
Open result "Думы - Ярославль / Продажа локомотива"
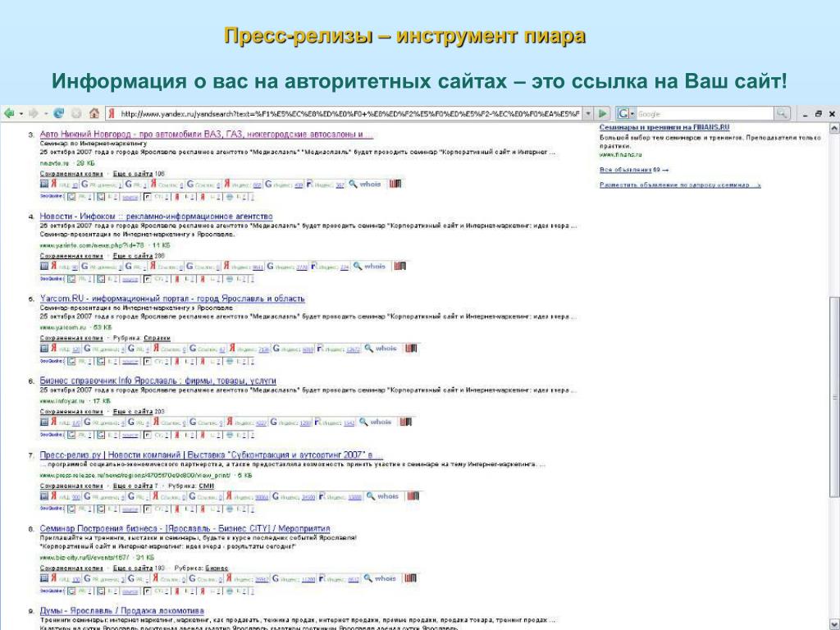coord(121,610)
